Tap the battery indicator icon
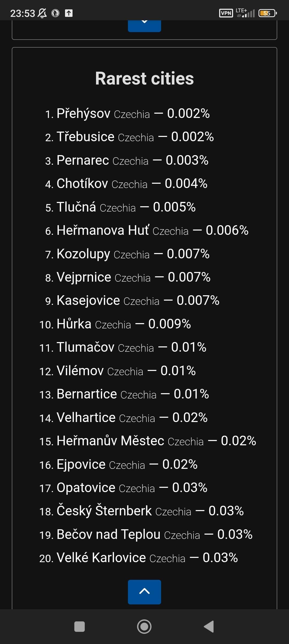The image size is (289, 644). 268,13
